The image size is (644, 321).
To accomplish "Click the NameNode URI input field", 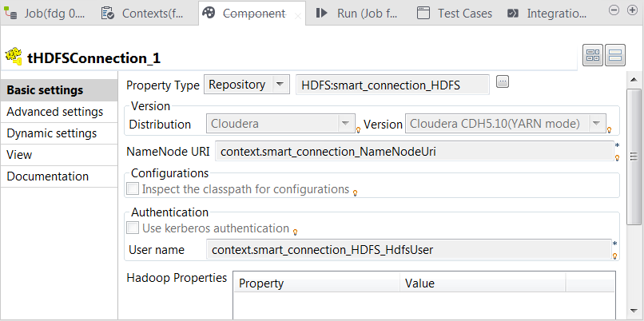I will (411, 151).
